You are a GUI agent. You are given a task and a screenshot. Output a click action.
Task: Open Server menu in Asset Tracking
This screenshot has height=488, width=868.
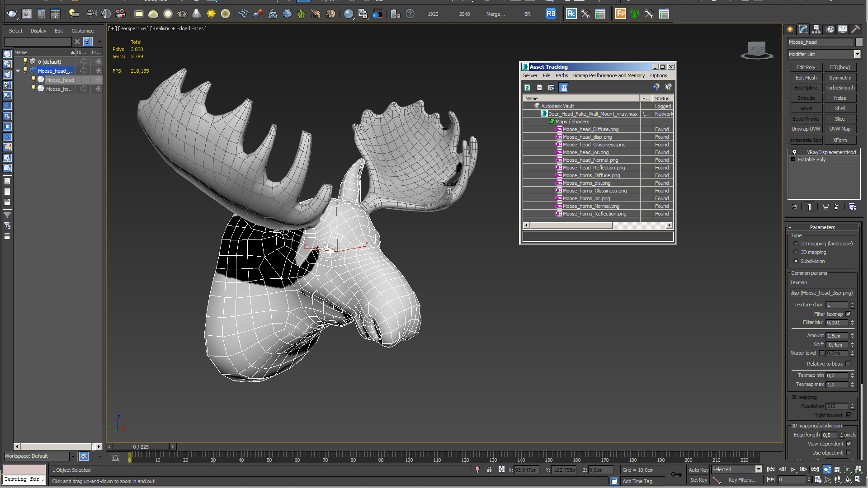530,75
